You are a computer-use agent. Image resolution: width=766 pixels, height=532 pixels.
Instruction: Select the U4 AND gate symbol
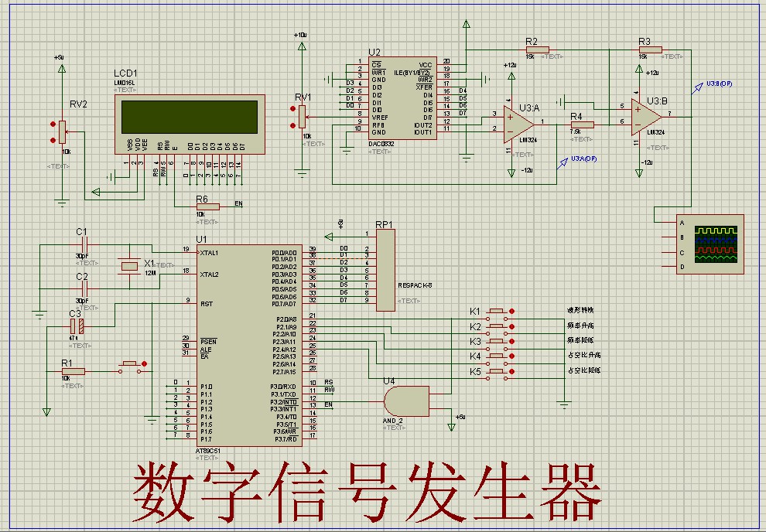click(406, 401)
